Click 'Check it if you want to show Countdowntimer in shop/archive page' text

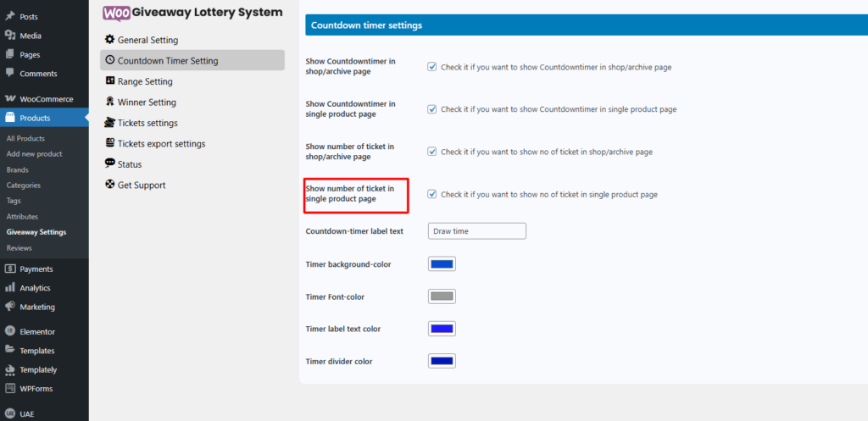coord(556,67)
